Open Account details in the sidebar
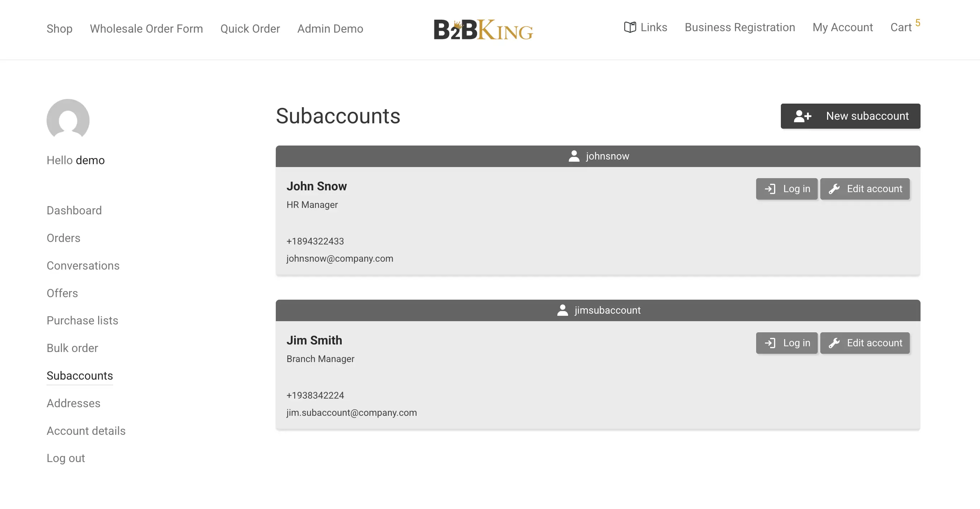980x509 pixels. [x=86, y=431]
